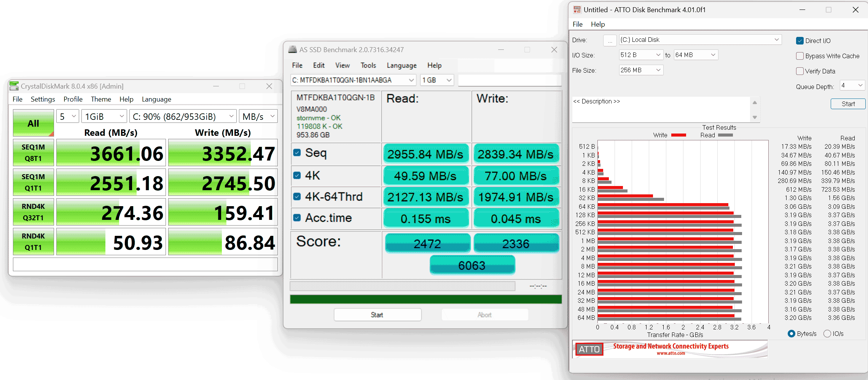
Task: Click the drive browse ellipsis button
Action: click(610, 40)
